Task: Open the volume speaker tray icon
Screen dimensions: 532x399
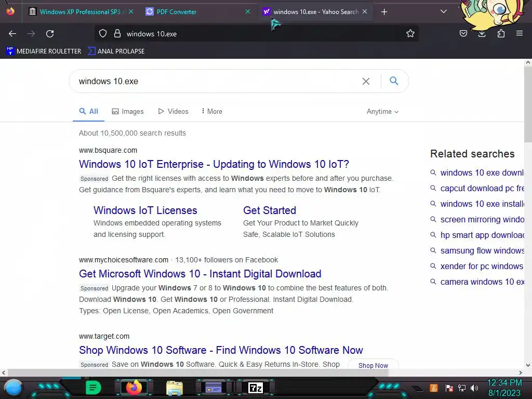Action: (474, 388)
